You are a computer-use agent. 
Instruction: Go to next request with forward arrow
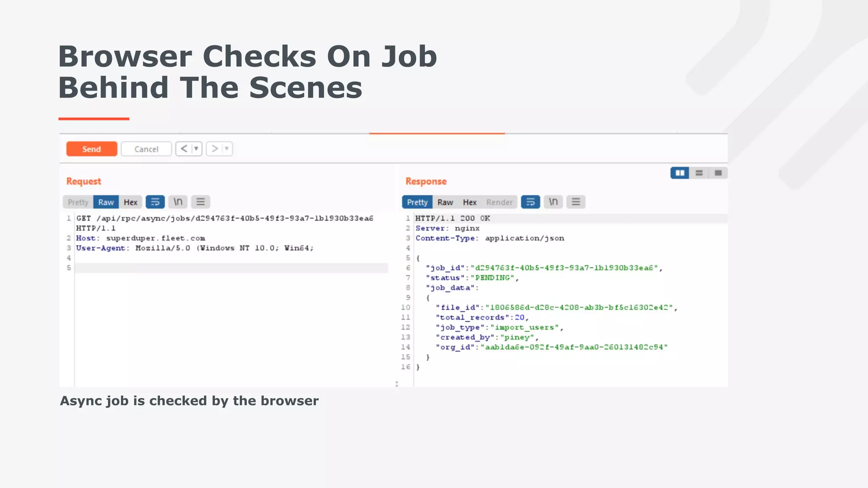pyautogui.click(x=214, y=149)
